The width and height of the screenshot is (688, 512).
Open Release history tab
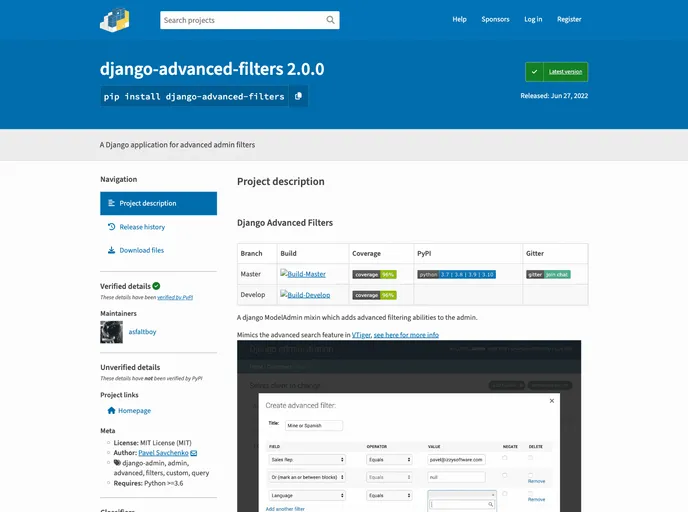158,227
